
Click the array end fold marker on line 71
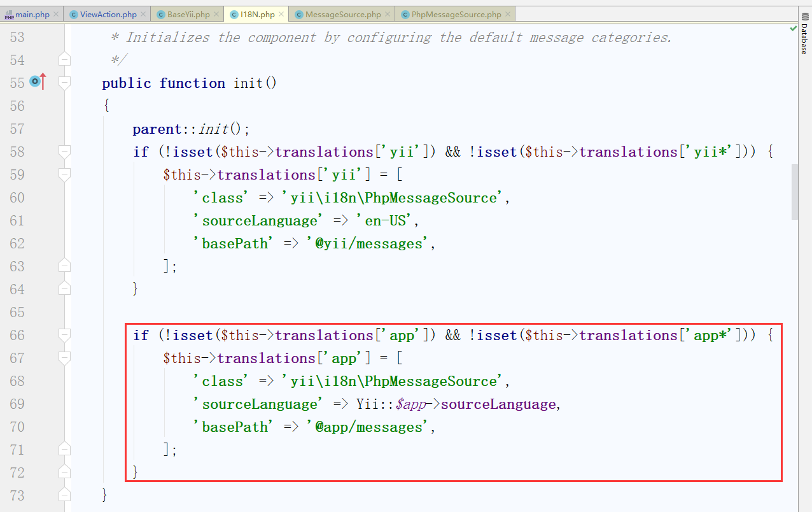64,450
